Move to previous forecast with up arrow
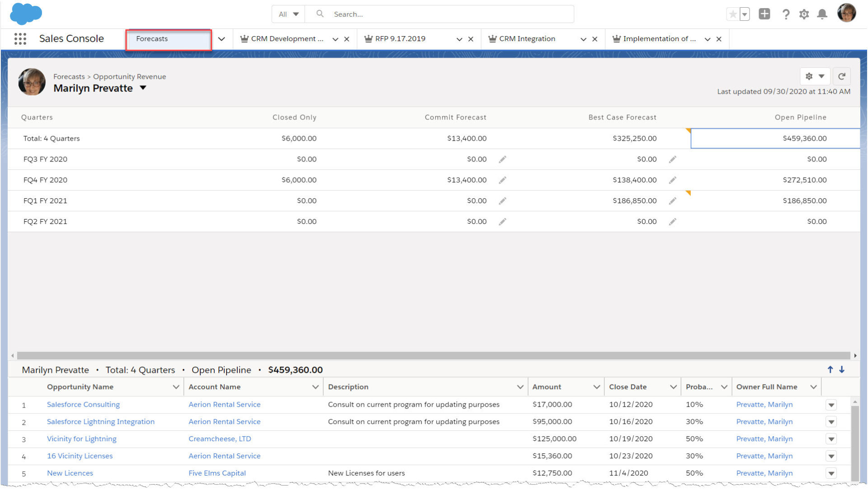This screenshot has width=868, height=490. coord(830,370)
